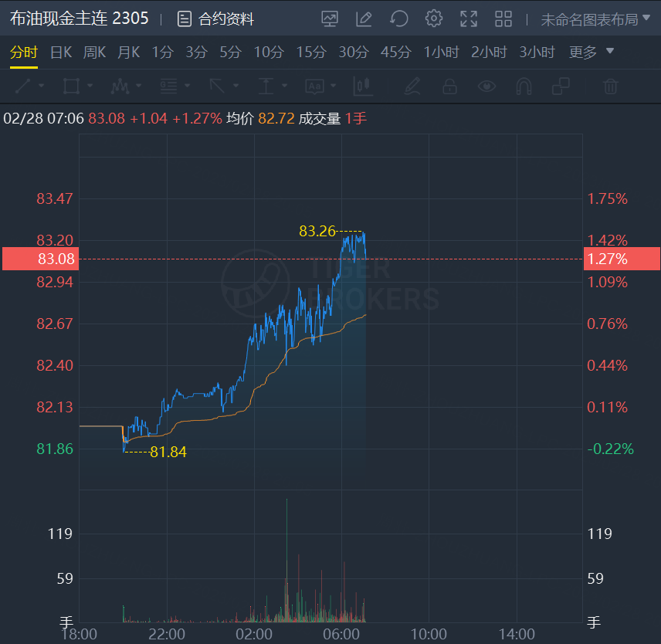
Task: Delete drawings with the trash icon
Action: (611, 86)
